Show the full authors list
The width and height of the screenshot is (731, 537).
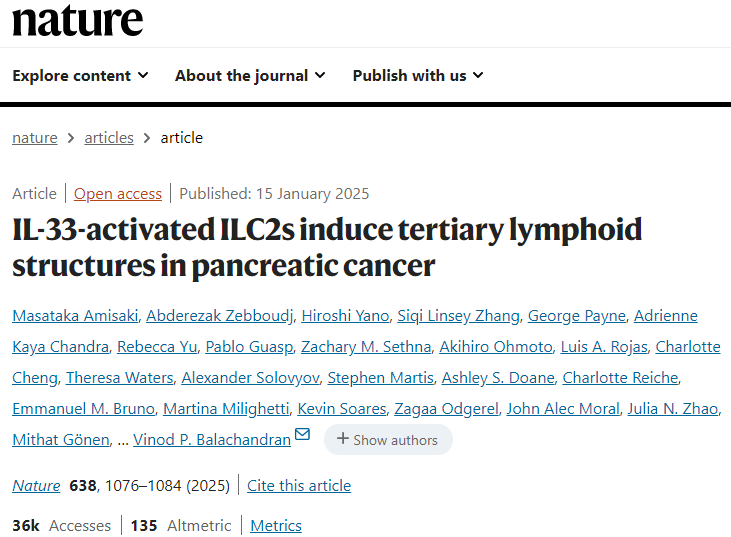[x=388, y=440]
